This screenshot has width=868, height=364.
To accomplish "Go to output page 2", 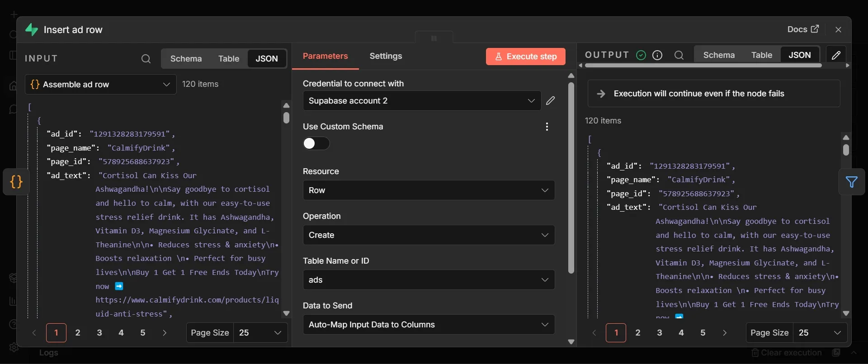I will tap(638, 333).
